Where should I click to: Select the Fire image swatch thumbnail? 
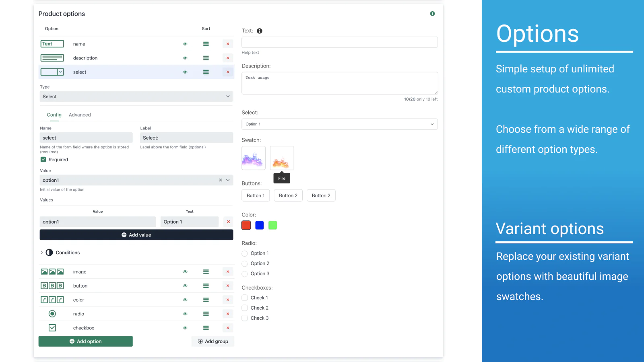click(282, 158)
